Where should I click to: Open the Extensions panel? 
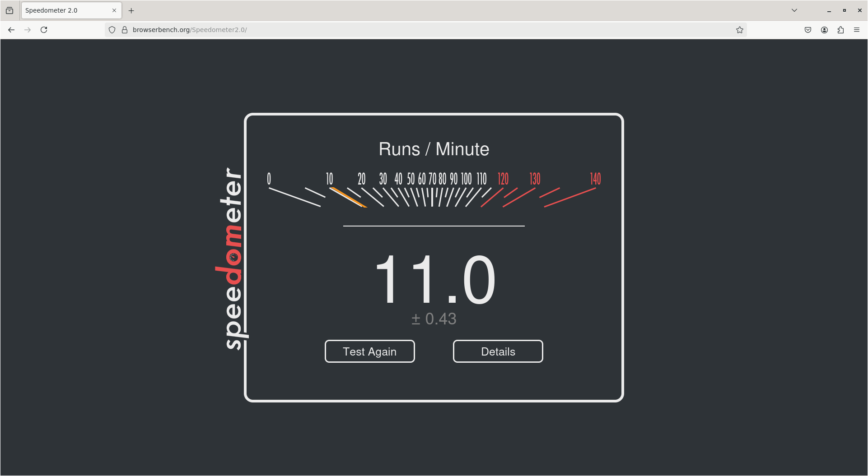(840, 30)
